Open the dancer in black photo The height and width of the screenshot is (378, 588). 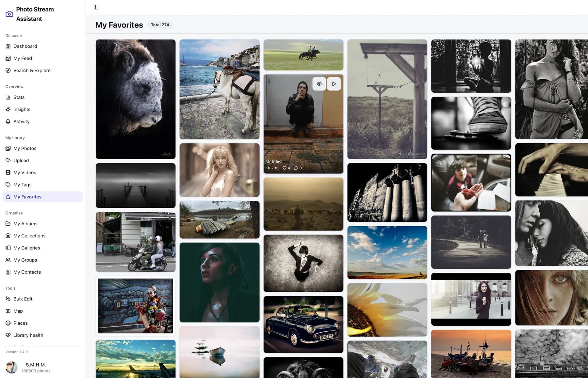pos(303,263)
